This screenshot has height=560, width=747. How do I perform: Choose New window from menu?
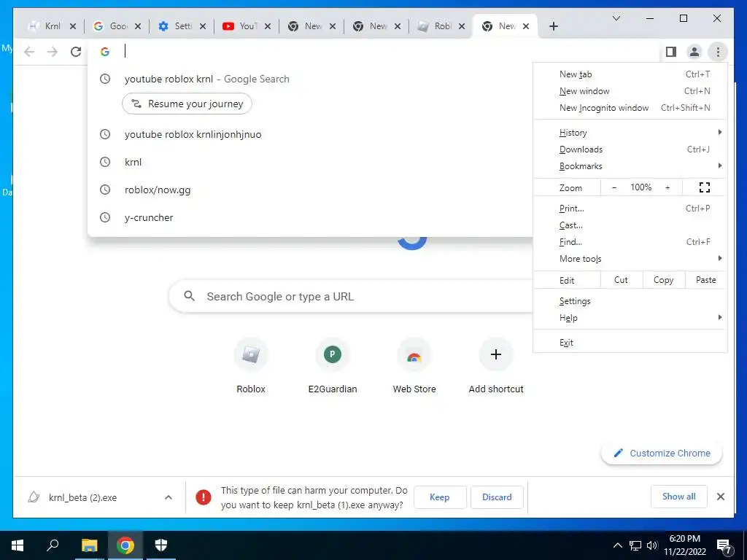click(630, 91)
